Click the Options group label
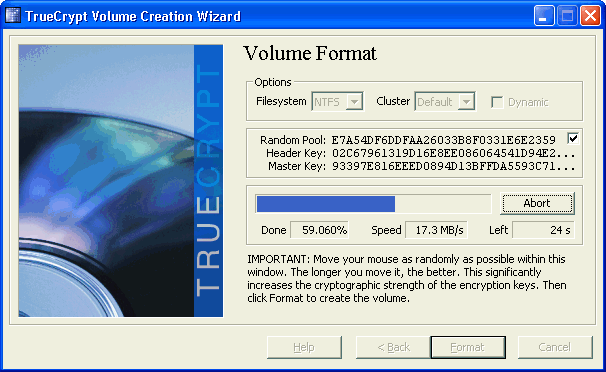 (273, 82)
